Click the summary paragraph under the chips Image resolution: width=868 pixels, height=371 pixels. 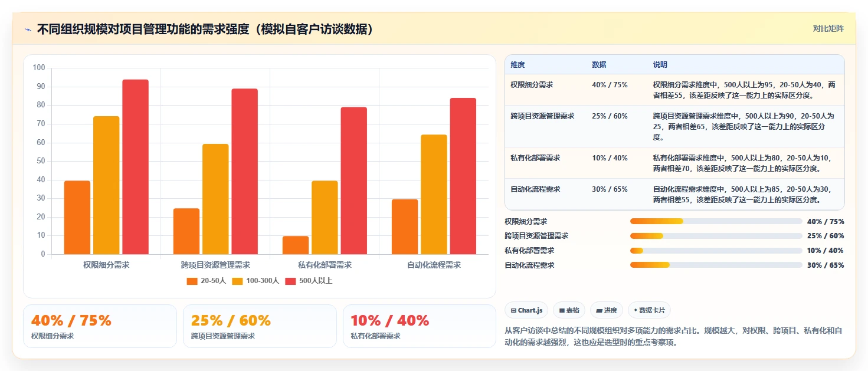[673, 336]
